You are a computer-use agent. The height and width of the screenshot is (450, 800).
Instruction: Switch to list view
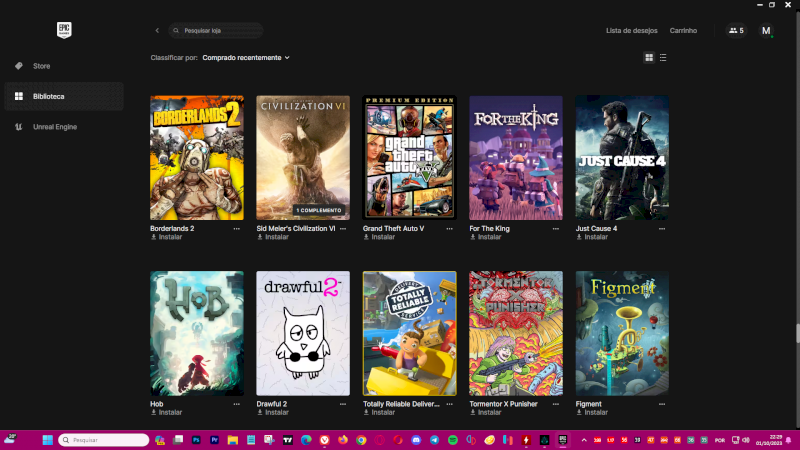click(663, 58)
